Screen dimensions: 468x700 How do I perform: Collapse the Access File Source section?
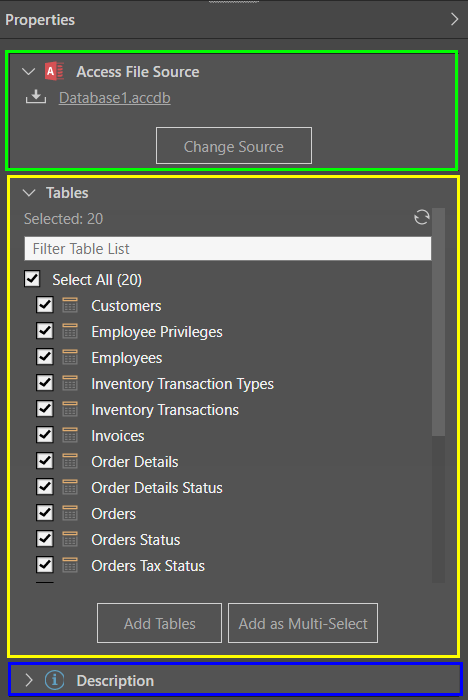pyautogui.click(x=29, y=71)
